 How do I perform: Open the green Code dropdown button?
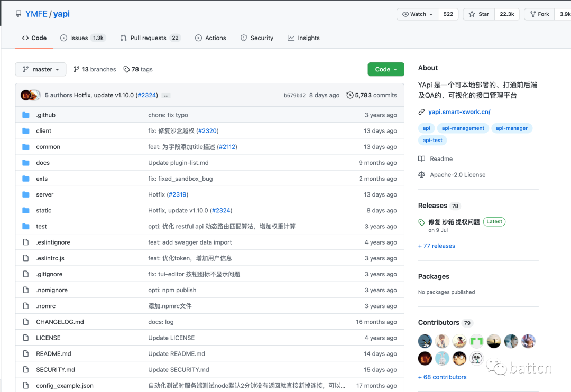click(386, 69)
